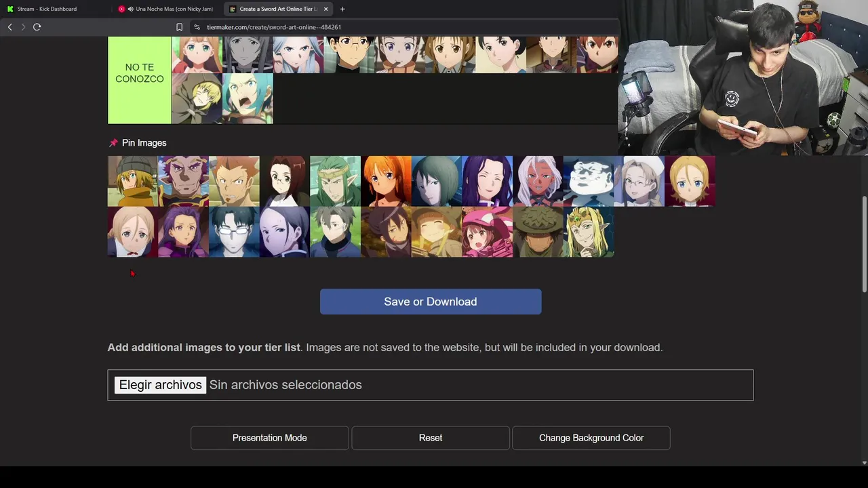The width and height of the screenshot is (868, 488).
Task: Click the page's vertical scrollbar thumb
Action: (x=864, y=244)
